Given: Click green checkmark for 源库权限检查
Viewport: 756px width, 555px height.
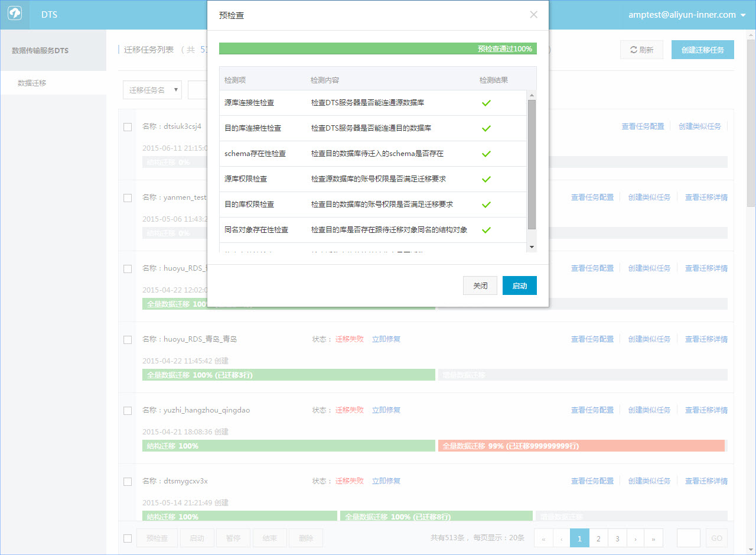Looking at the screenshot, I should (486, 179).
